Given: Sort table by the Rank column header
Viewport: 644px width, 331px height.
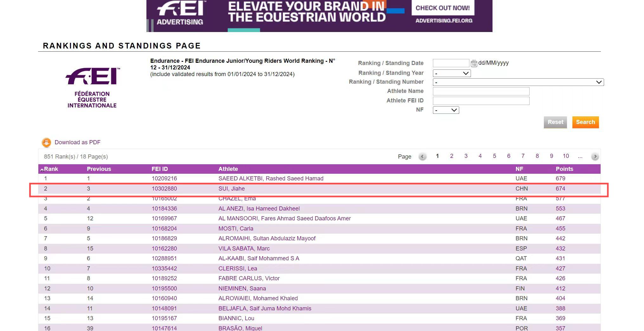Looking at the screenshot, I should [51, 169].
